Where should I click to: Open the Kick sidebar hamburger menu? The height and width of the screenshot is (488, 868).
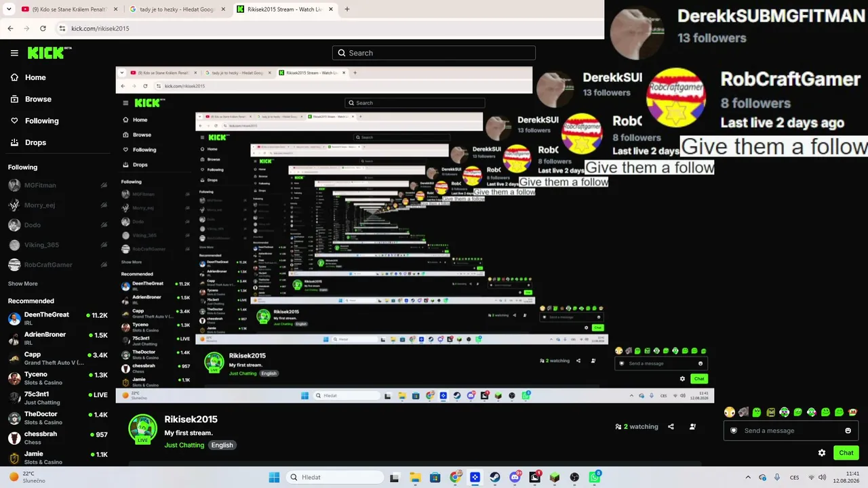click(x=14, y=53)
